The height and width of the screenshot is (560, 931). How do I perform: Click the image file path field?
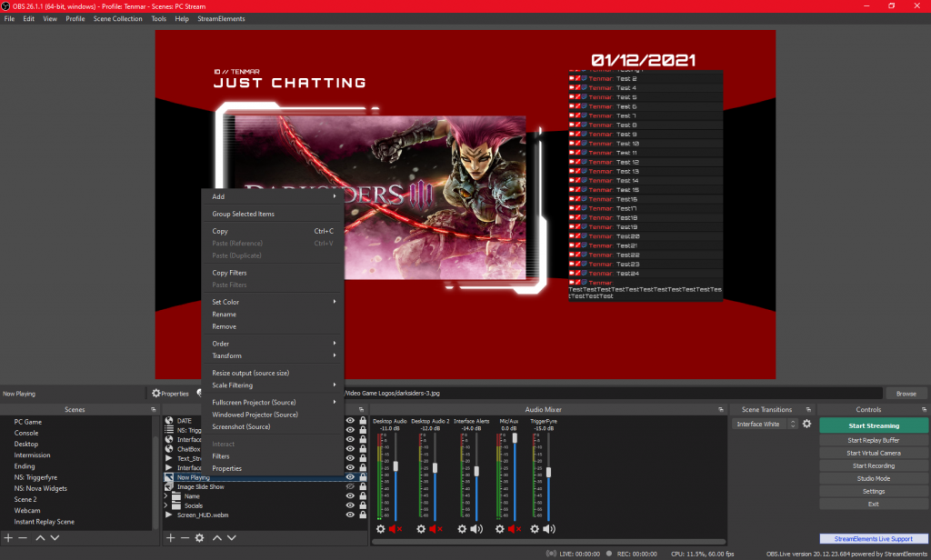pyautogui.click(x=613, y=393)
